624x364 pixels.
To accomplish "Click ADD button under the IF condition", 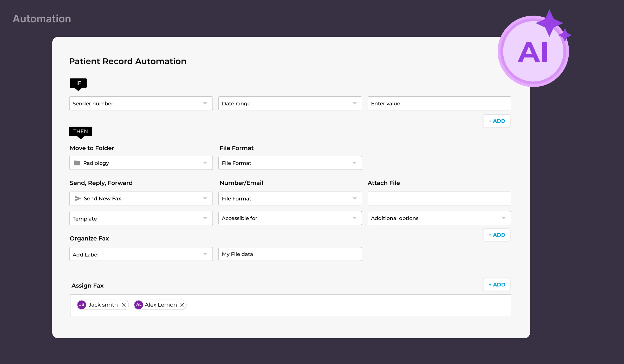I will [x=497, y=121].
